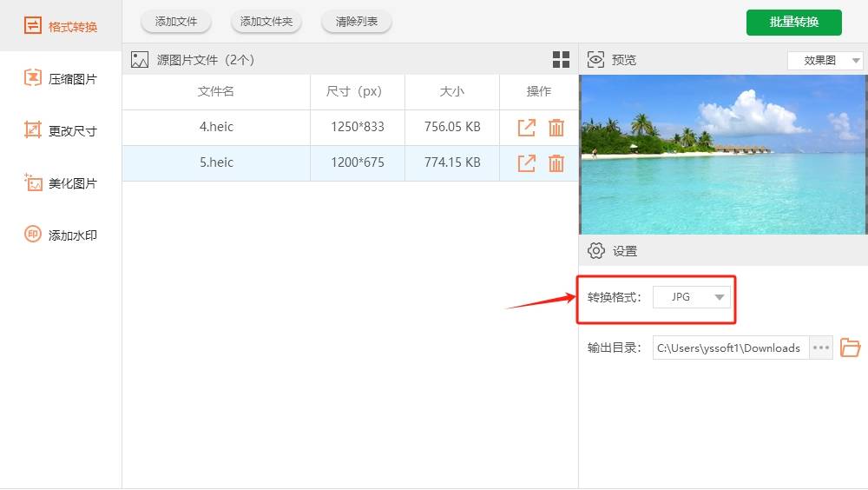Image resolution: width=868 pixels, height=490 pixels.
Task: Click the 操作 column header
Action: [x=539, y=91]
